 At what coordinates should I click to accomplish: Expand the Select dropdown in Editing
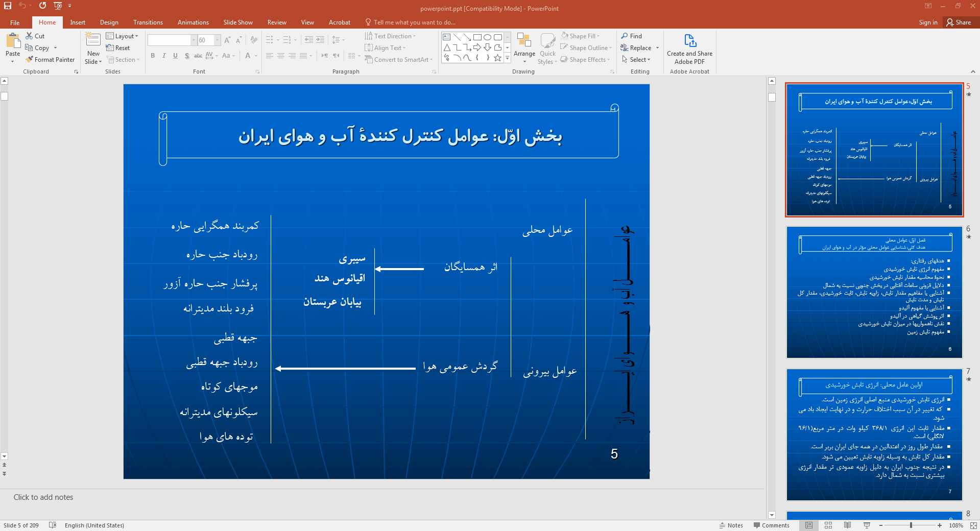[636, 60]
